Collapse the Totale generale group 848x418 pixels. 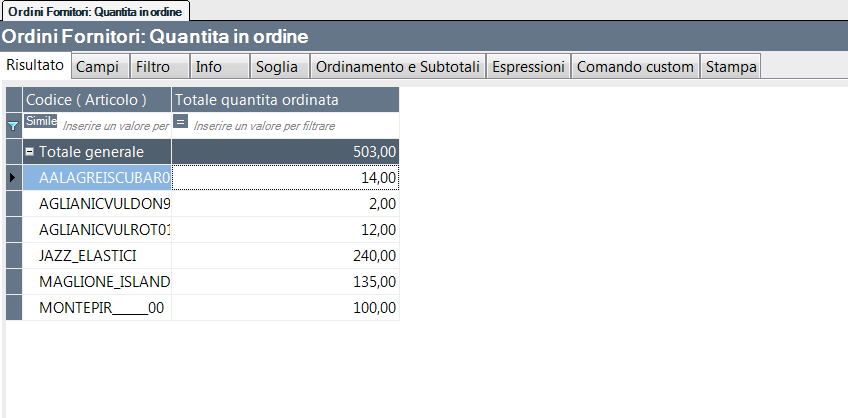click(30, 152)
